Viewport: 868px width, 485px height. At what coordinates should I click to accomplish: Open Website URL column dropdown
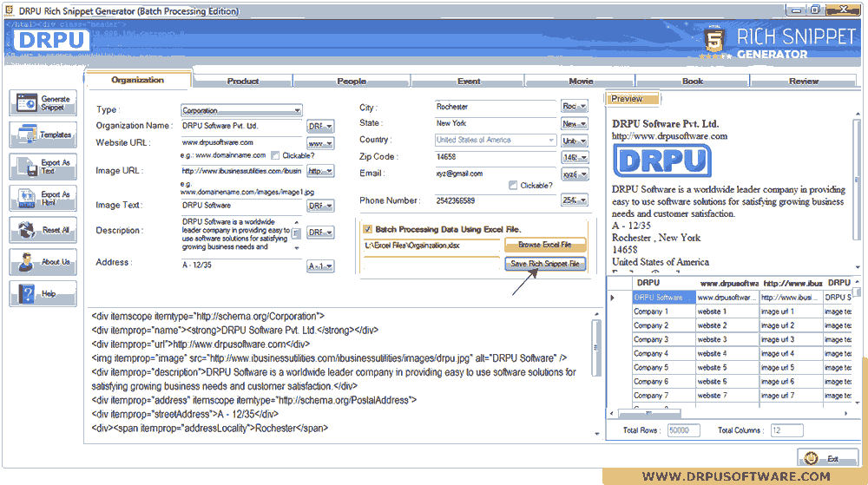320,144
